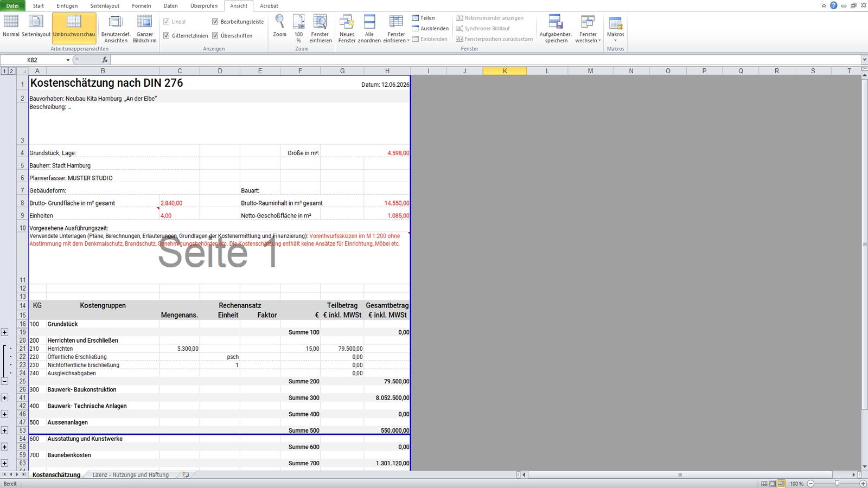Image resolution: width=868 pixels, height=488 pixels.
Task: Open the Acrobat ribbon tab
Action: pyautogui.click(x=269, y=6)
